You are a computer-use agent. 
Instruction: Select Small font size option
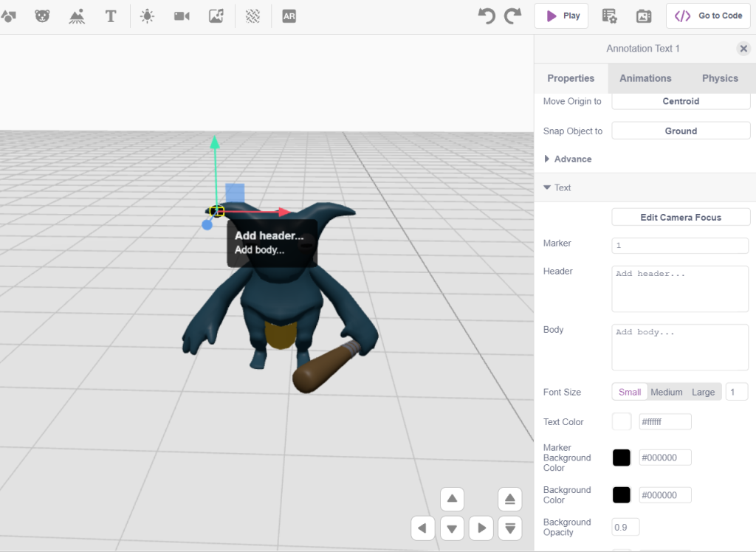(x=630, y=392)
